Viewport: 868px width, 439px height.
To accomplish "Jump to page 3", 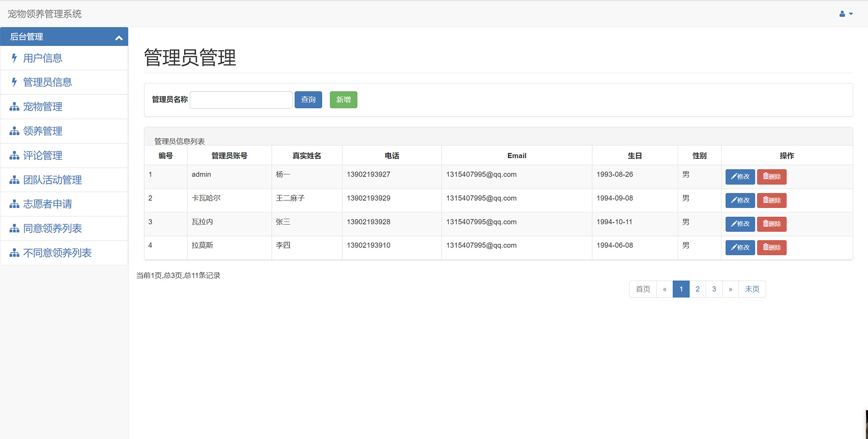I will click(x=714, y=289).
